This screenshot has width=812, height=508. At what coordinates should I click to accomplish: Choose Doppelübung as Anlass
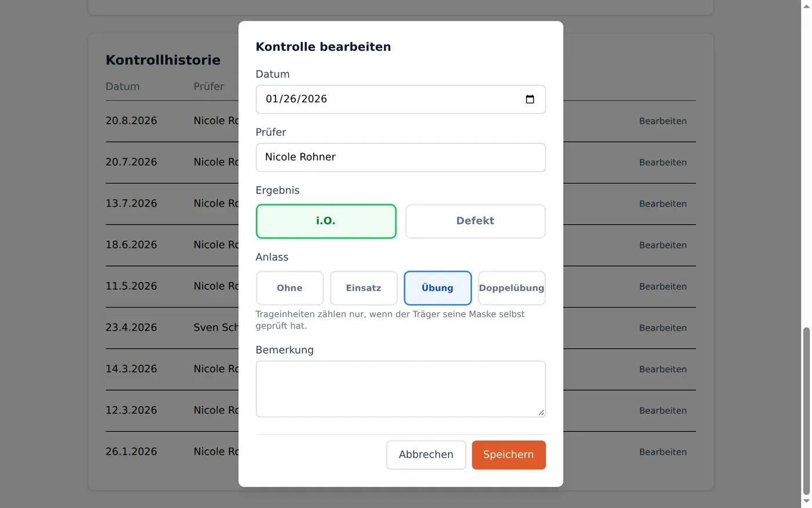[x=512, y=288]
